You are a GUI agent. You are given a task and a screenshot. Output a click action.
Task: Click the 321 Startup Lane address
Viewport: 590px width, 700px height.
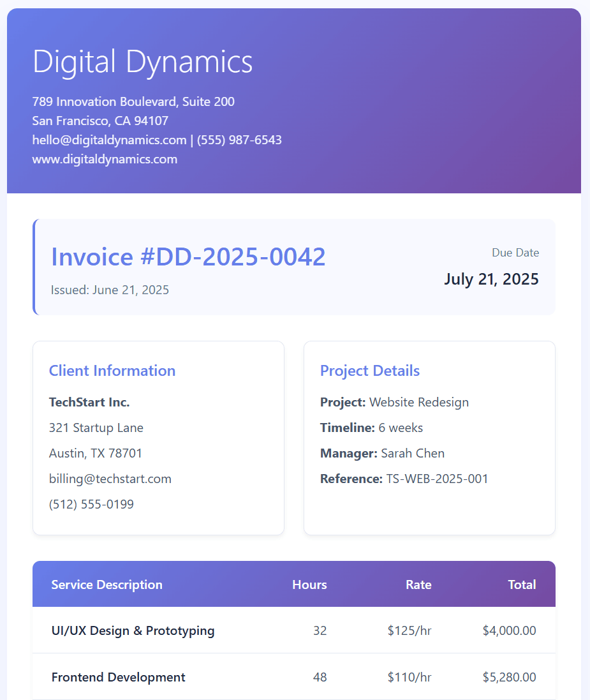(96, 428)
